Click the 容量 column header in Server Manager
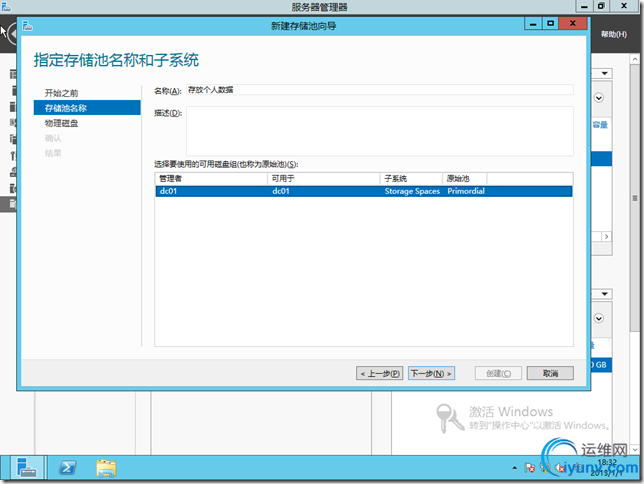644x484 pixels. pyautogui.click(x=600, y=124)
